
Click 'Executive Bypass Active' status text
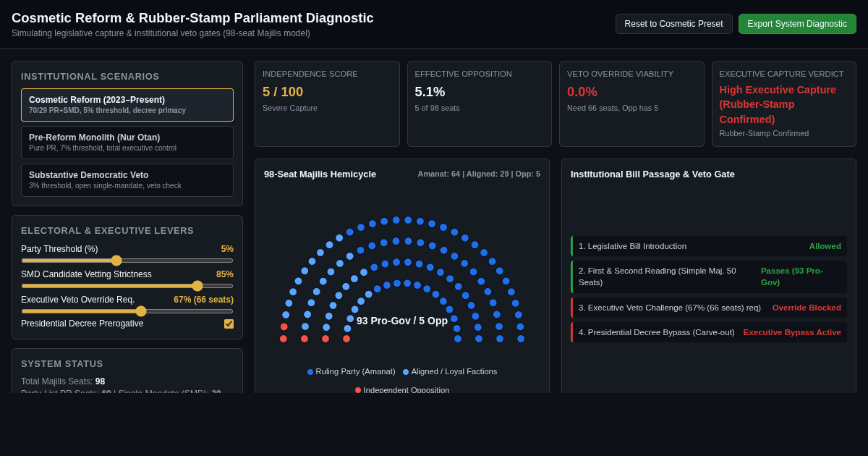(792, 332)
